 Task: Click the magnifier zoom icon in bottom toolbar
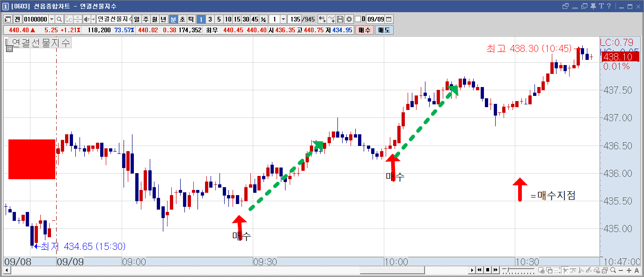click(613, 270)
